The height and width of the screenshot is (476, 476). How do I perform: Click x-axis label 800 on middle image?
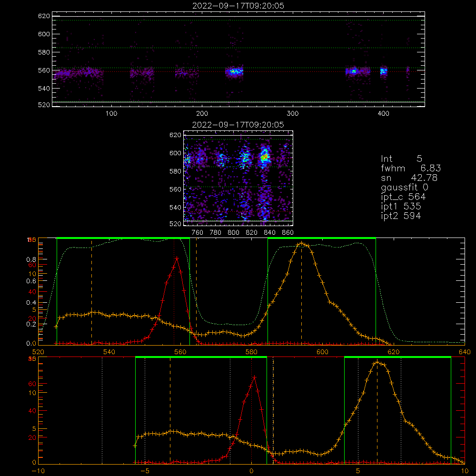(x=233, y=233)
